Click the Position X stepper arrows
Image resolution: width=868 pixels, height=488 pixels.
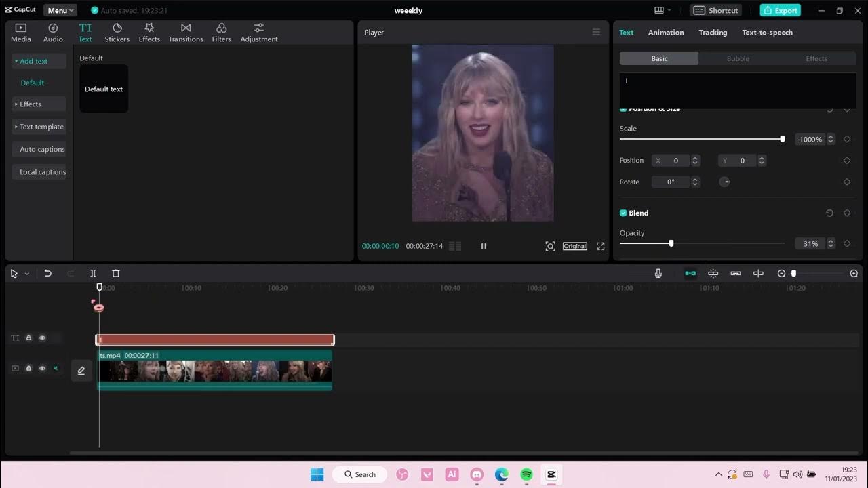click(694, 161)
